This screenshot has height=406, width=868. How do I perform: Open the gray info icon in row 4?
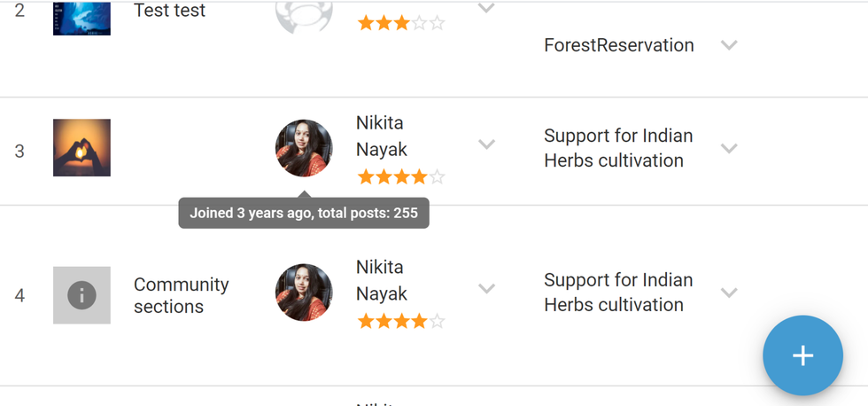tap(81, 295)
